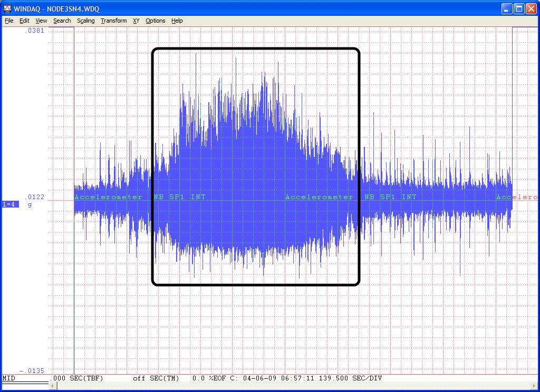
Task: Maximize the WinDaq window
Action: pyautogui.click(x=519, y=8)
